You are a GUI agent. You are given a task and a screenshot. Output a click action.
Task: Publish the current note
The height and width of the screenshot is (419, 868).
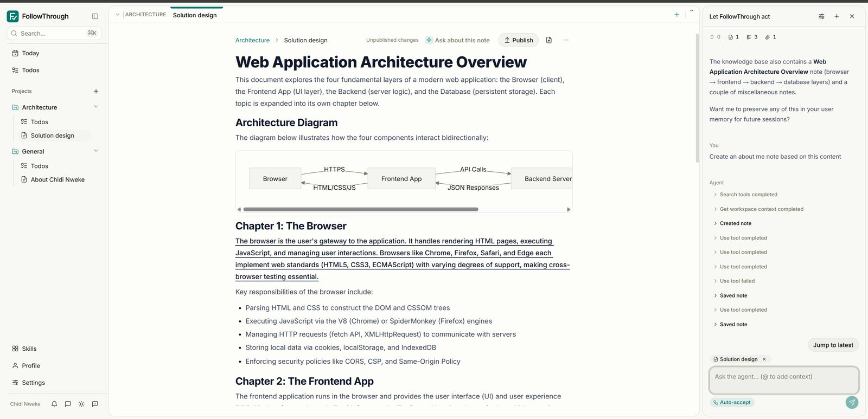tap(519, 40)
